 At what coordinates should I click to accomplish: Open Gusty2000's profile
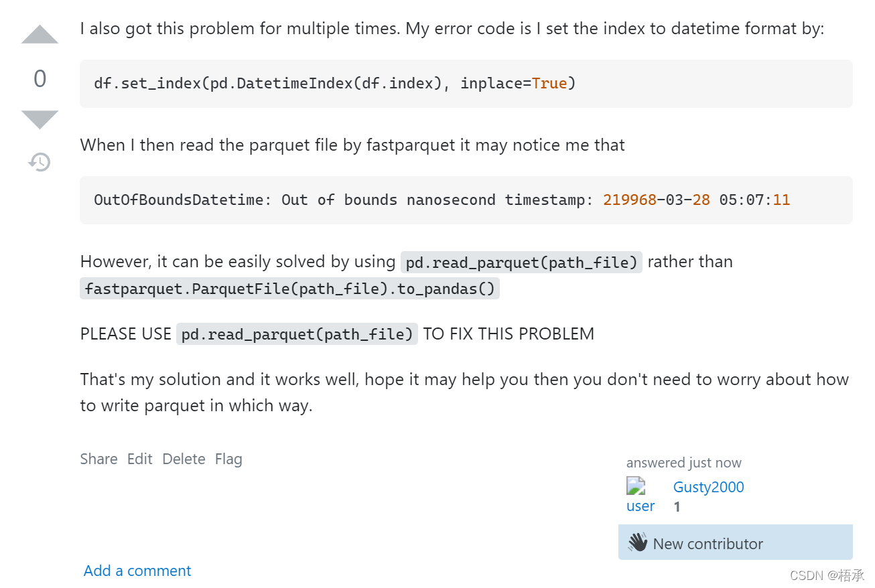[708, 487]
